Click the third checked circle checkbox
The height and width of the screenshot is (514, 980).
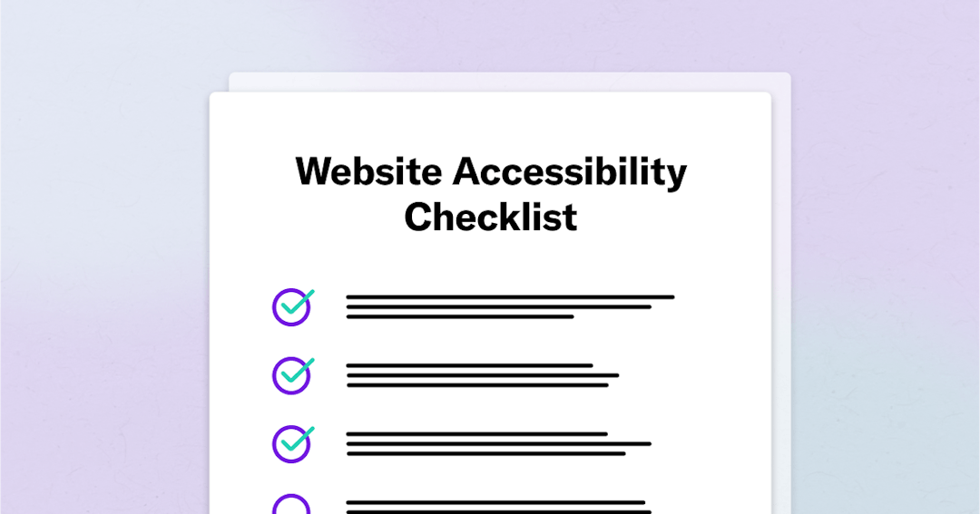click(291, 443)
